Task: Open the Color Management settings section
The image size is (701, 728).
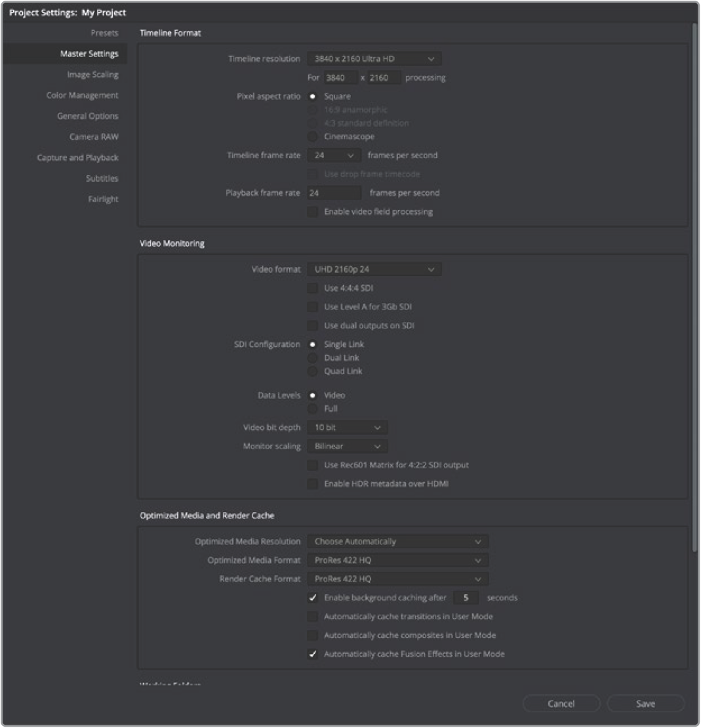Action: tap(82, 96)
